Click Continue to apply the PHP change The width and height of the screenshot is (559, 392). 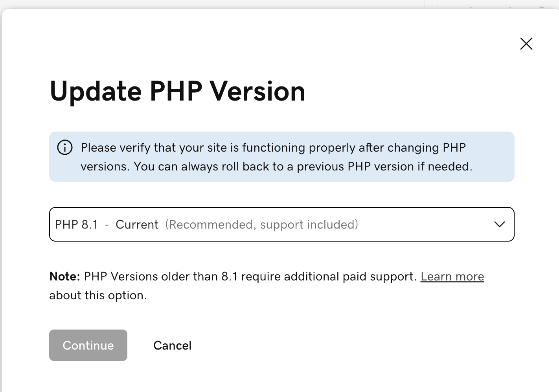tap(88, 345)
